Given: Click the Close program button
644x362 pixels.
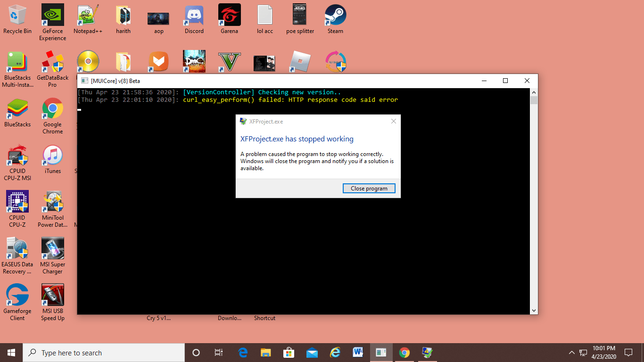Looking at the screenshot, I should pyautogui.click(x=369, y=189).
